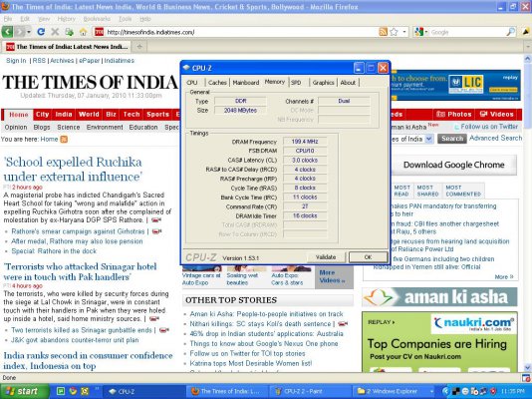
Task: Click OK button in CPU-Z
Action: point(368,257)
